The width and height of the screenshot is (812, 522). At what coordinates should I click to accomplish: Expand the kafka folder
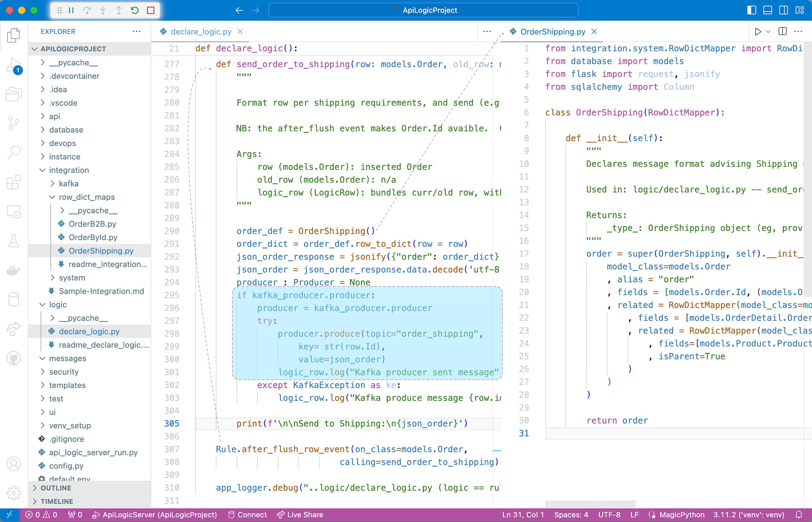tap(90, 184)
